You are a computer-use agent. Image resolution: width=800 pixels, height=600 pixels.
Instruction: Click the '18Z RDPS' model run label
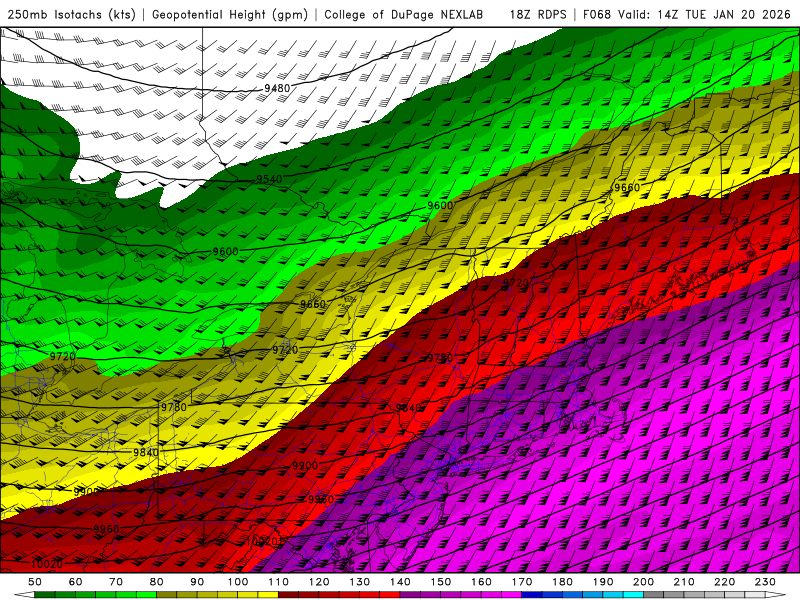click(x=538, y=15)
